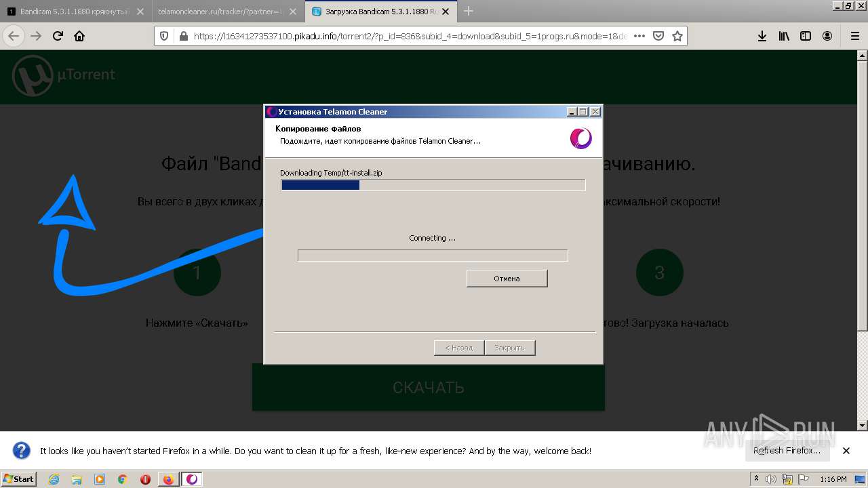
Task: Go back with Firefox back arrow
Action: [x=14, y=37]
